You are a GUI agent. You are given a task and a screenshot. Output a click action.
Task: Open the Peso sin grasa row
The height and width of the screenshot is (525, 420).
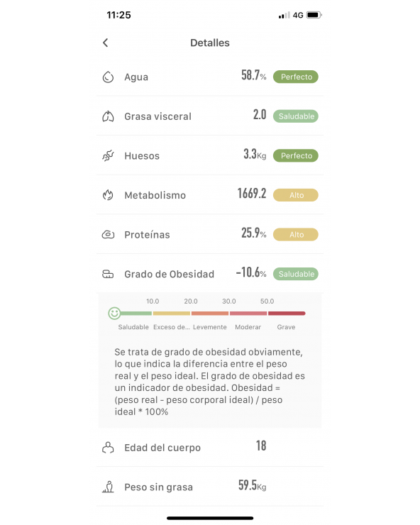[x=210, y=487]
